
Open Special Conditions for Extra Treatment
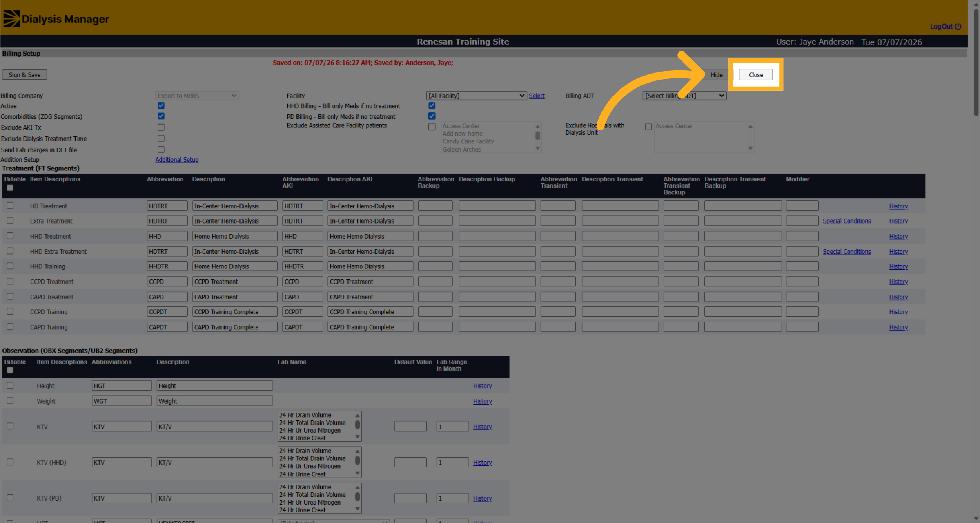[x=846, y=221]
